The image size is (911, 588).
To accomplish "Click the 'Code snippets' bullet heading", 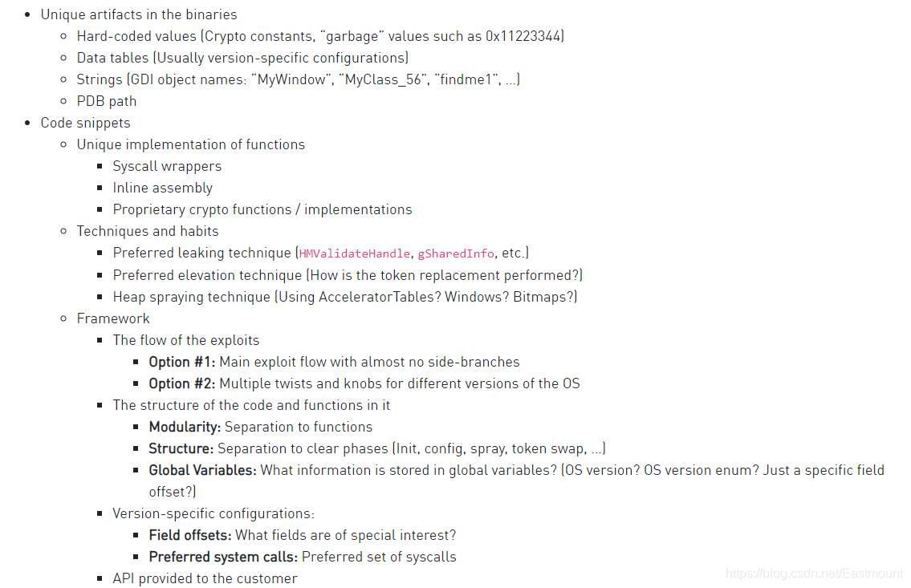I will 85,123.
